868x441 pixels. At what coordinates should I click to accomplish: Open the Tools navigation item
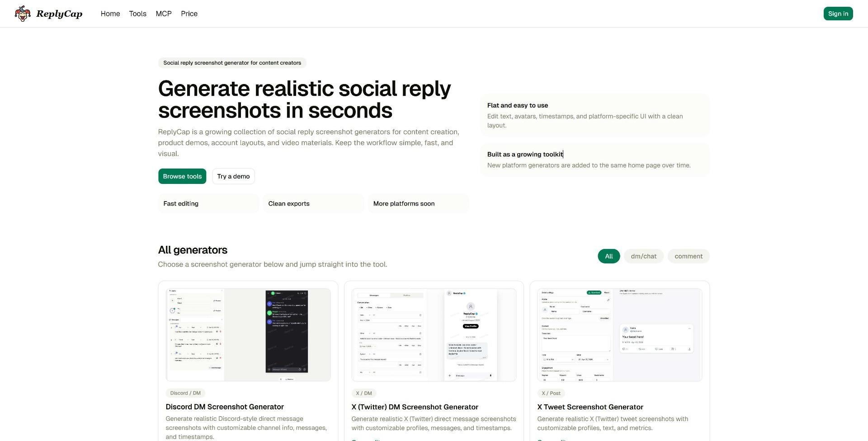point(137,14)
